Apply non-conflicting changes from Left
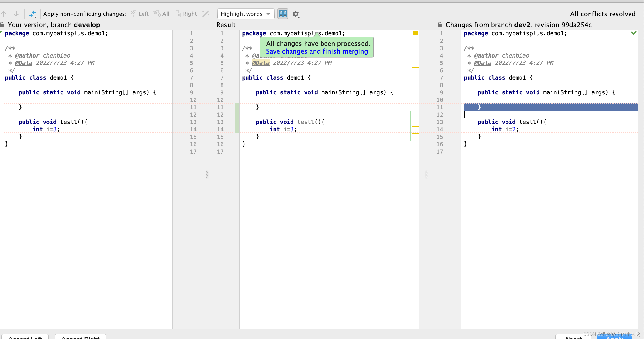Image resolution: width=644 pixels, height=339 pixels. coord(140,14)
